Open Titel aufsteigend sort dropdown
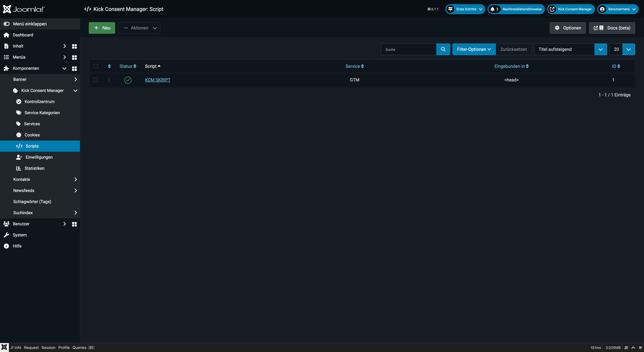Screen dimensions: 644x352 pyautogui.click(x=570, y=49)
